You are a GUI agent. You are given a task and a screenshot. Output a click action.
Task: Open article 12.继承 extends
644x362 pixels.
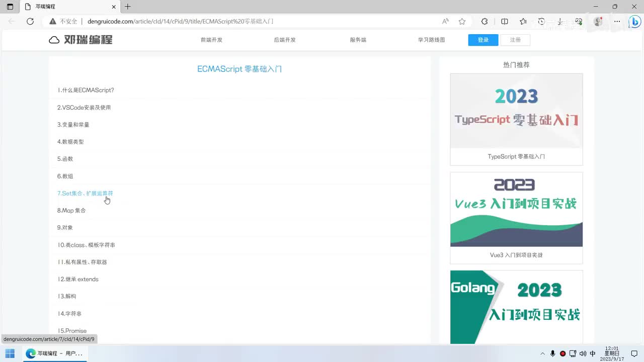pyautogui.click(x=78, y=279)
